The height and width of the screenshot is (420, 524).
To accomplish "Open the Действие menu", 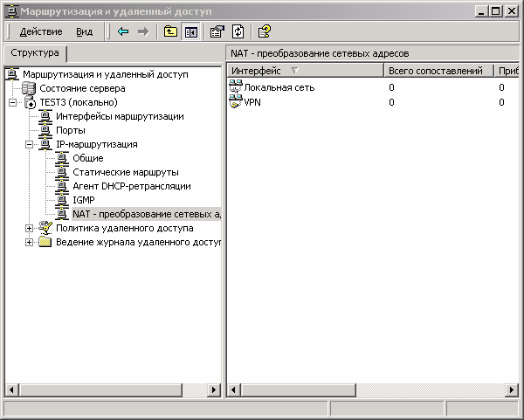I will click(40, 31).
